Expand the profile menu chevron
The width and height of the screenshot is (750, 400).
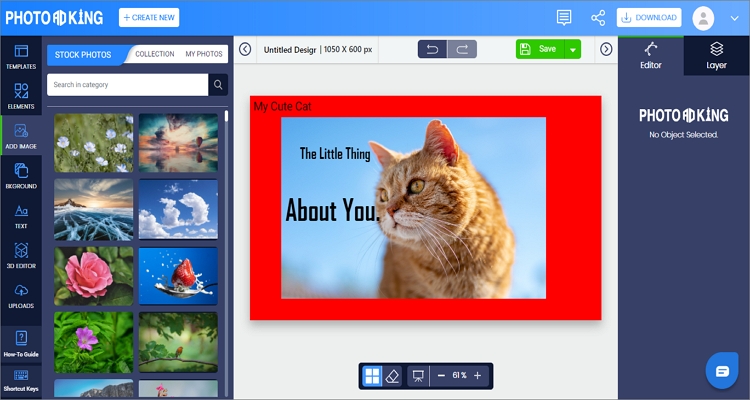pos(735,18)
